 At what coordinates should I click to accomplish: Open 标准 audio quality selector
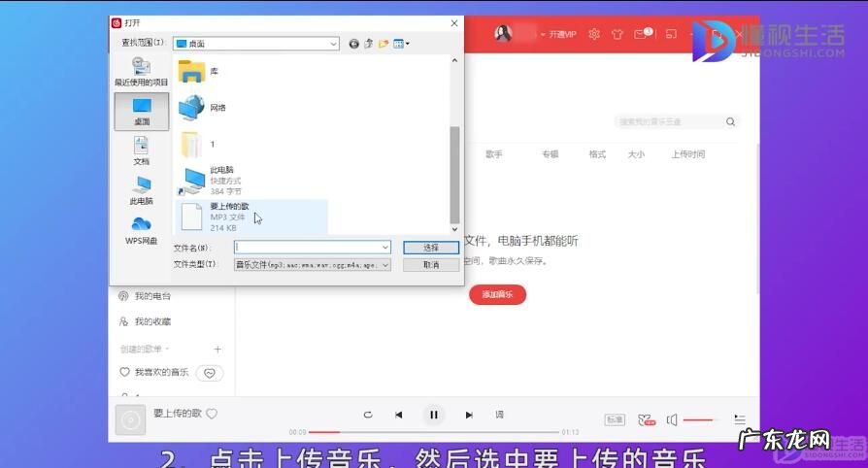[615, 419]
